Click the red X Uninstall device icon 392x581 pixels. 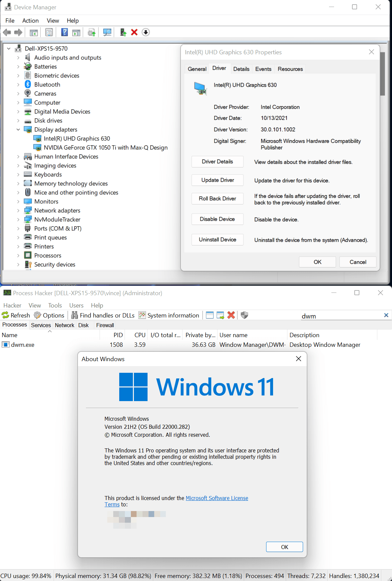(x=134, y=32)
